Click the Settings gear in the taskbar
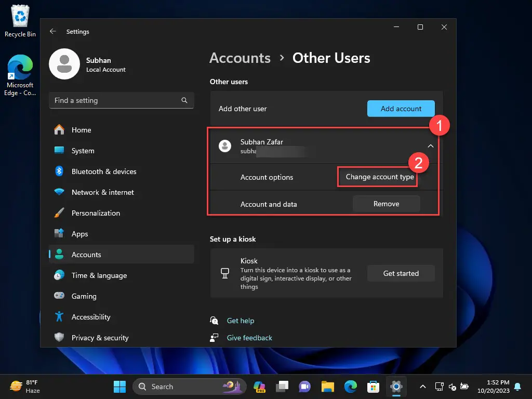The height and width of the screenshot is (399, 532). [x=396, y=387]
